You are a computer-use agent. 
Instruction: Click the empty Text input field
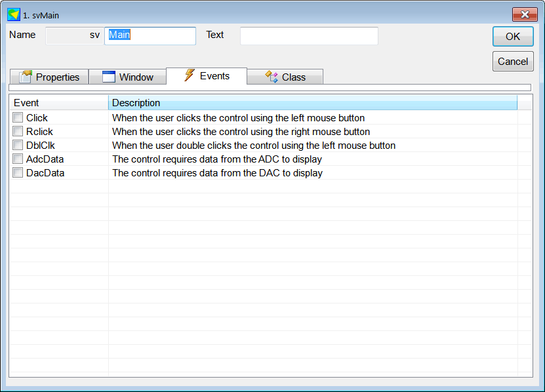point(309,36)
